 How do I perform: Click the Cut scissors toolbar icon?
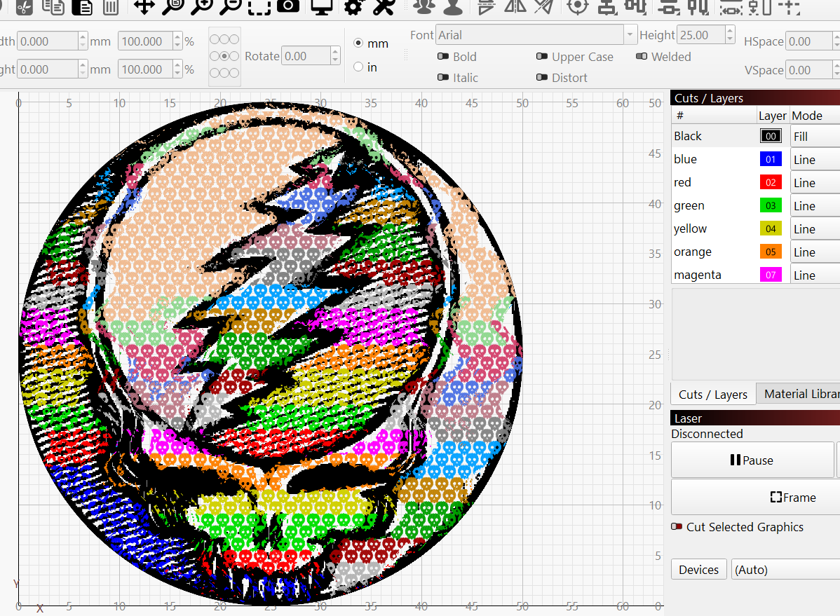[24, 7]
